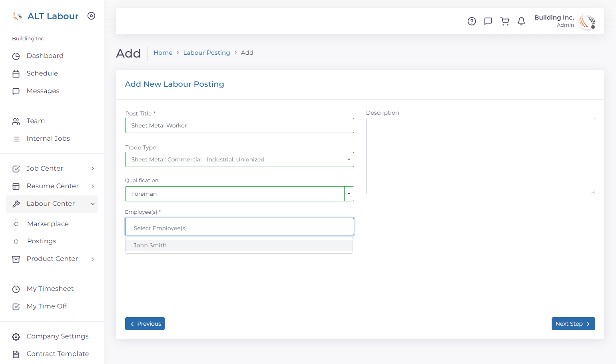Image resolution: width=616 pixels, height=364 pixels.
Task: Select John Smith from employee list
Action: click(x=239, y=245)
